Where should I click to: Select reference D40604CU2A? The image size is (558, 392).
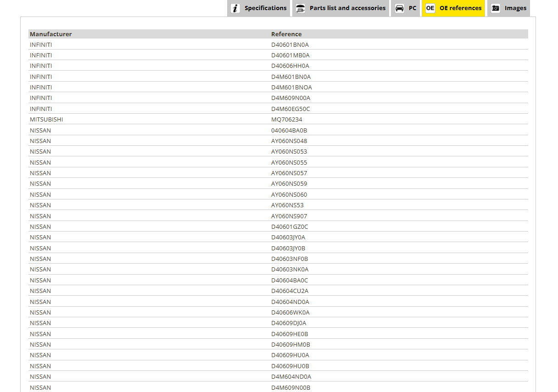pos(290,291)
